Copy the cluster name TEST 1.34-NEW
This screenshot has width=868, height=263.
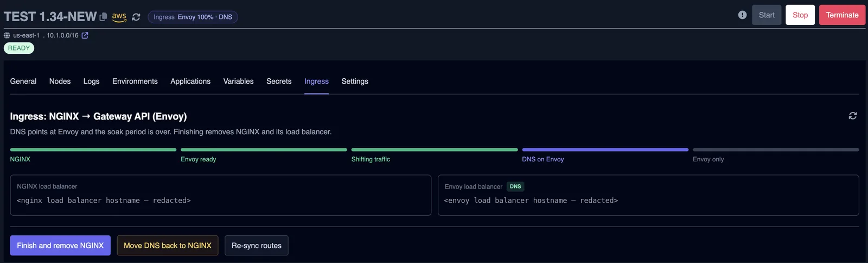pyautogui.click(x=103, y=17)
